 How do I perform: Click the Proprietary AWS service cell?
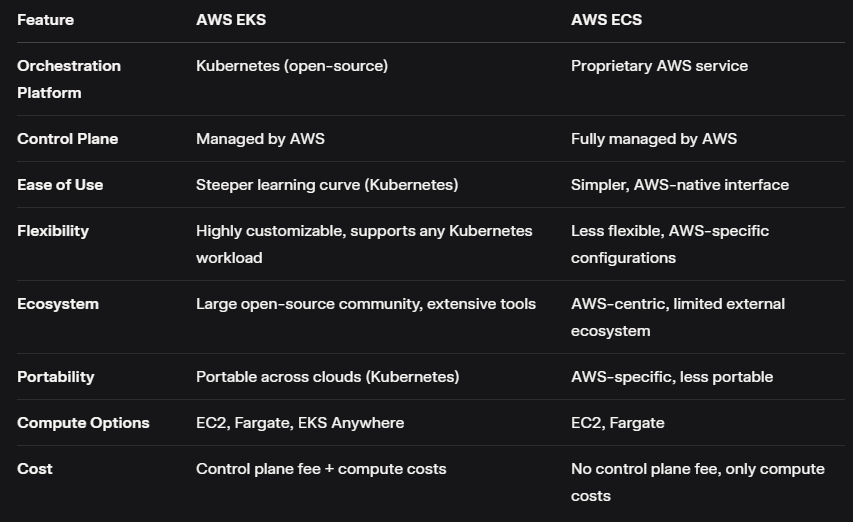pos(659,66)
